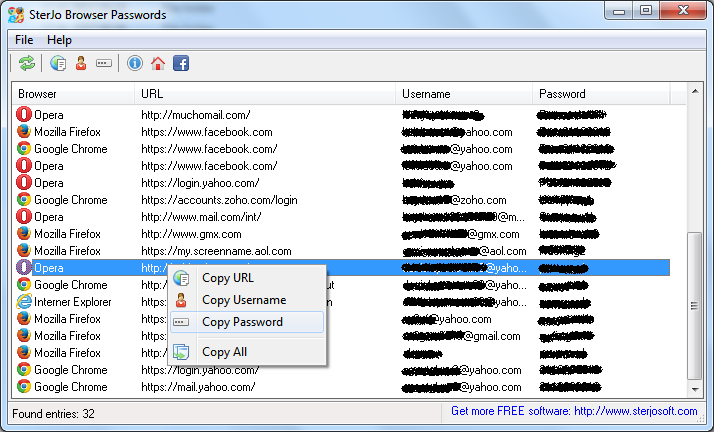Open the blue Info toolbar icon

(135, 63)
